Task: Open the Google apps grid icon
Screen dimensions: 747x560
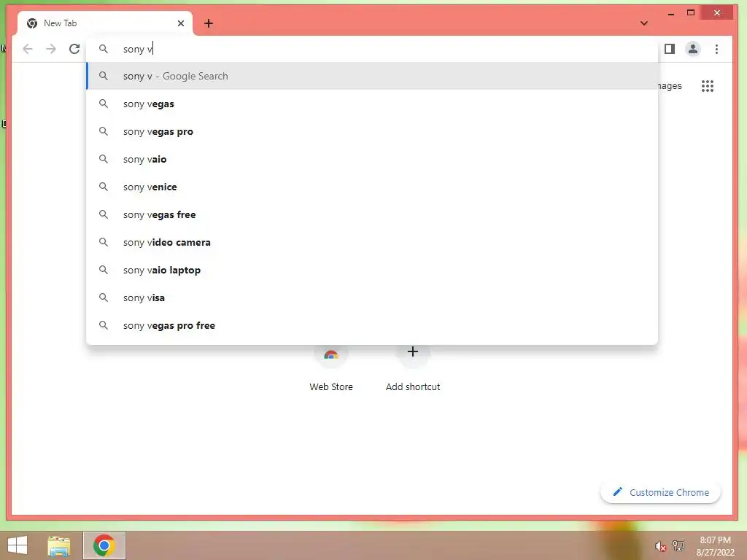Action: [x=708, y=86]
